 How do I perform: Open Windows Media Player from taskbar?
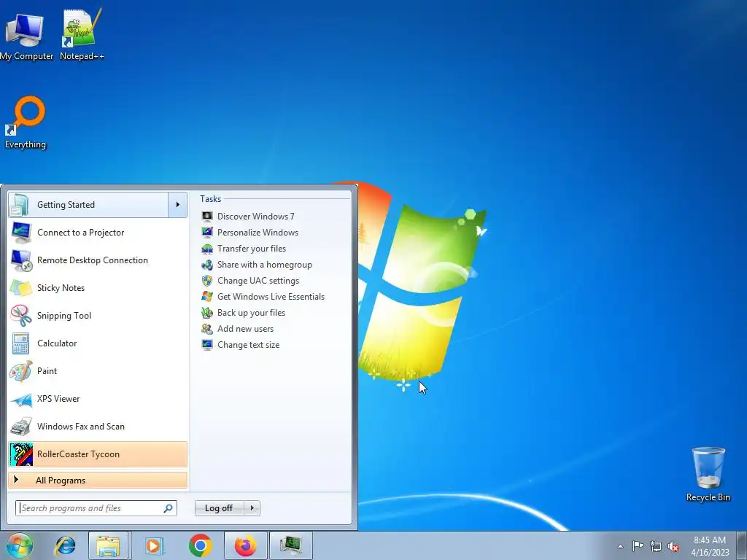(x=154, y=545)
